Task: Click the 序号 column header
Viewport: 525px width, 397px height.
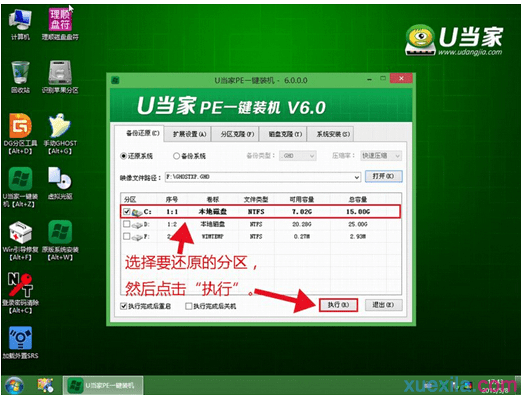Action: click(x=172, y=200)
